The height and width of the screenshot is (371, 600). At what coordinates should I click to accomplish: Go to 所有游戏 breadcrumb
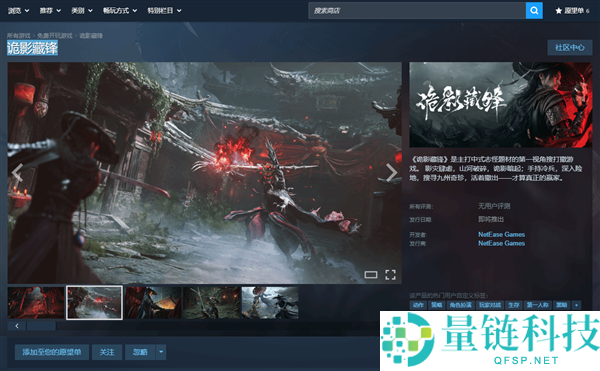tap(18, 36)
